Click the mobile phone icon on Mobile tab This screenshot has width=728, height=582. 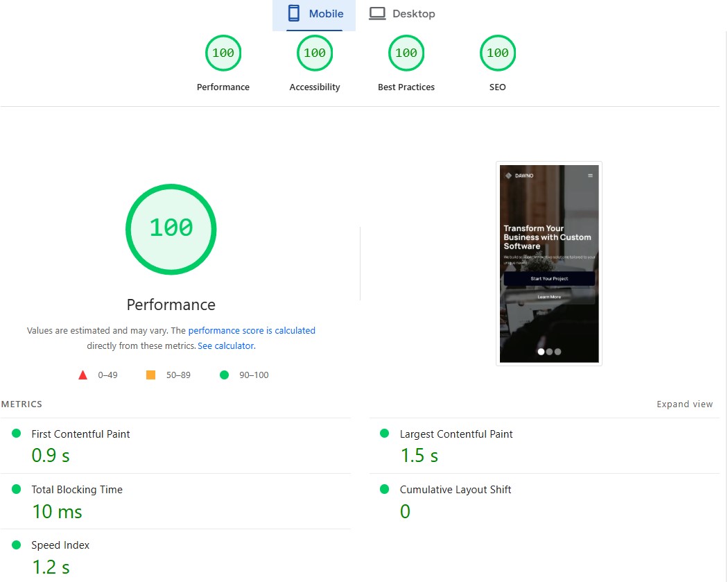click(293, 12)
